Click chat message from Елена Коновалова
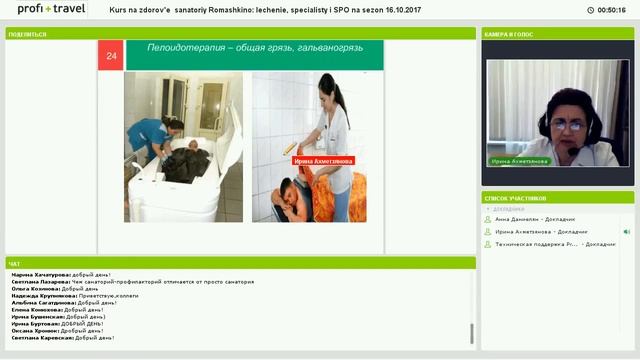This screenshot has width=640, height=360. point(57,310)
